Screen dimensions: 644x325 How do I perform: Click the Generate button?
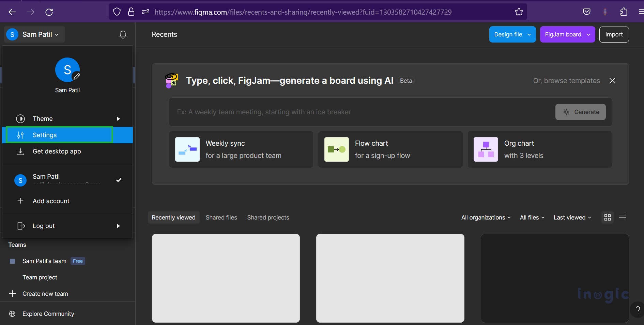581,112
